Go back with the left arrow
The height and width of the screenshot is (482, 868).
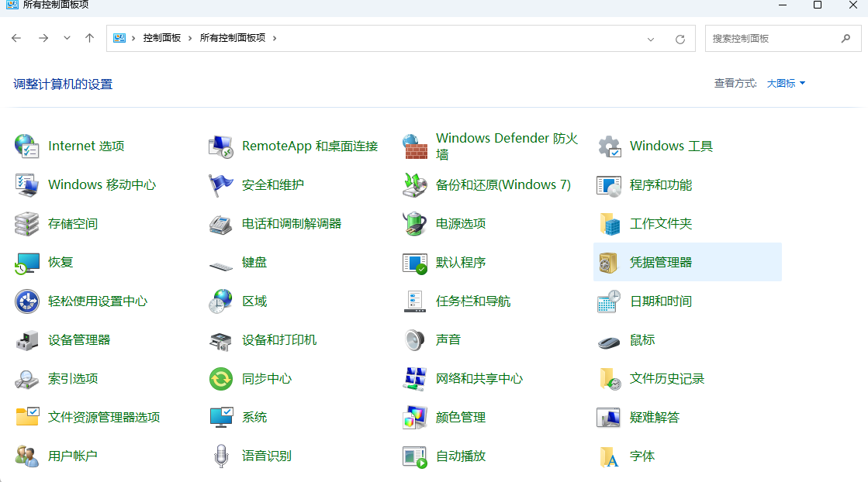(x=16, y=38)
